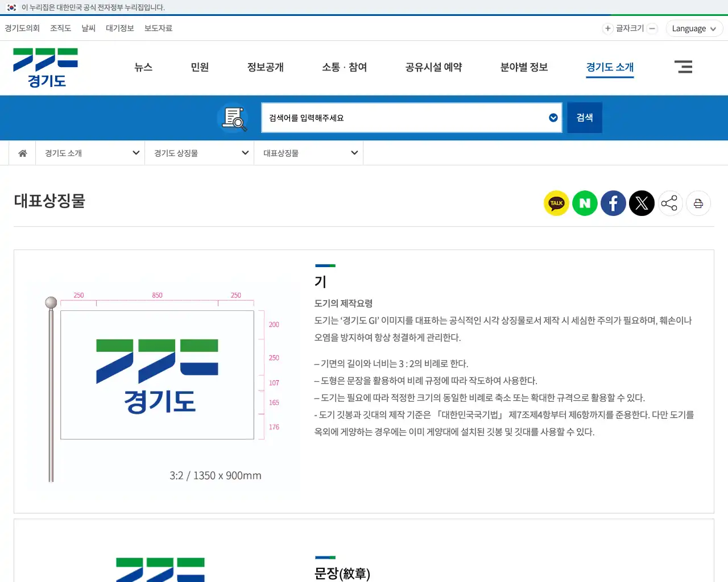Viewport: 728px width, 582px height.
Task: Share page on X (Twitter)
Action: click(x=642, y=203)
